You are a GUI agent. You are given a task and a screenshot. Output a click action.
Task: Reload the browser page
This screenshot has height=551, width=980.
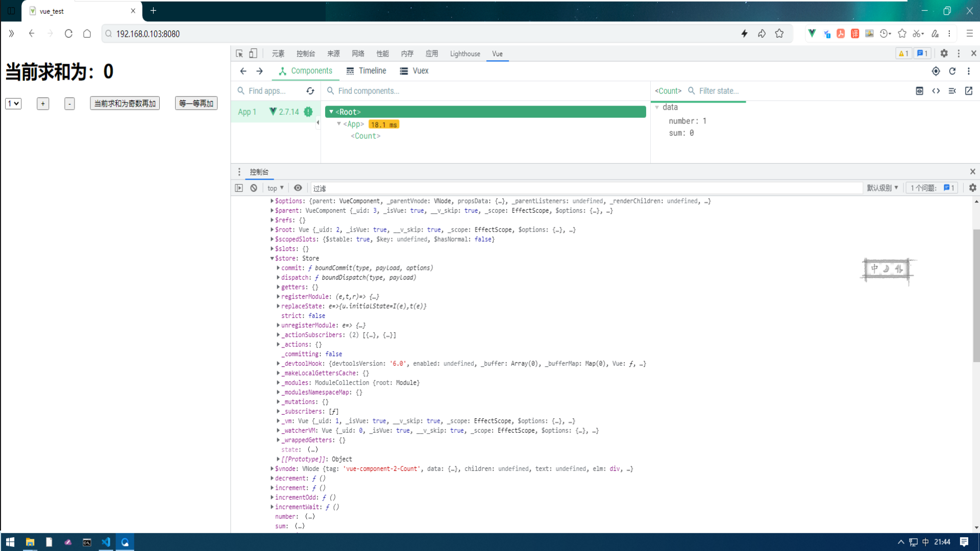[68, 34]
